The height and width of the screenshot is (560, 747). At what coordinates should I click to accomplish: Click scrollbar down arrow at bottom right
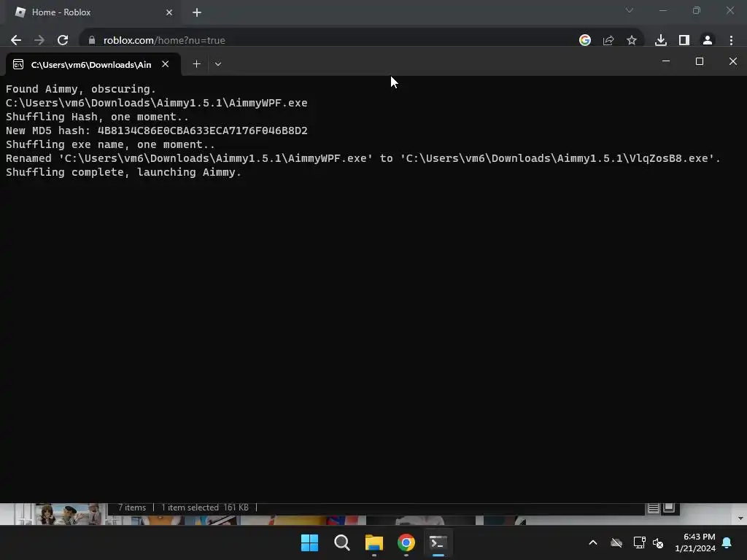(740, 518)
